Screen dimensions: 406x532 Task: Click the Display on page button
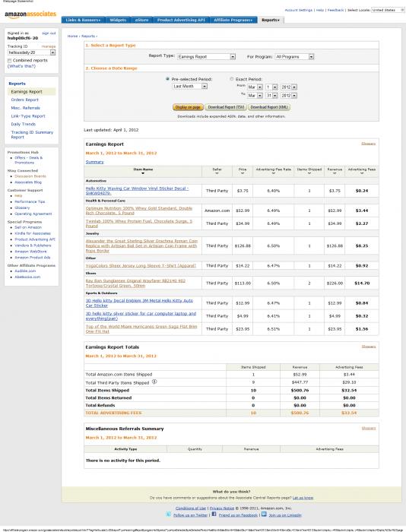188,107
